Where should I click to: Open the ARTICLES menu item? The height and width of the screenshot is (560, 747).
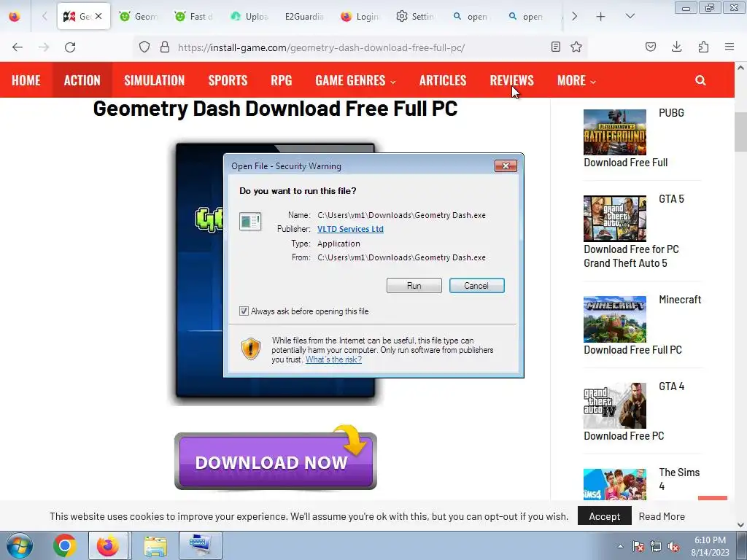[443, 80]
